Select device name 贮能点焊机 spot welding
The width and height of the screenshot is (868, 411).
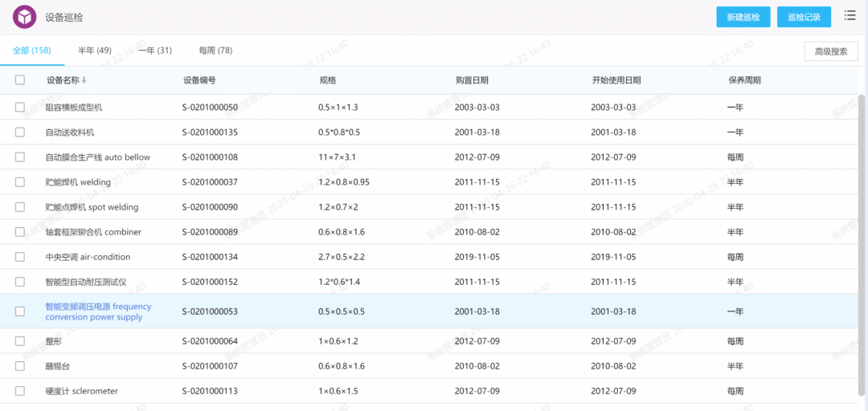92,207
